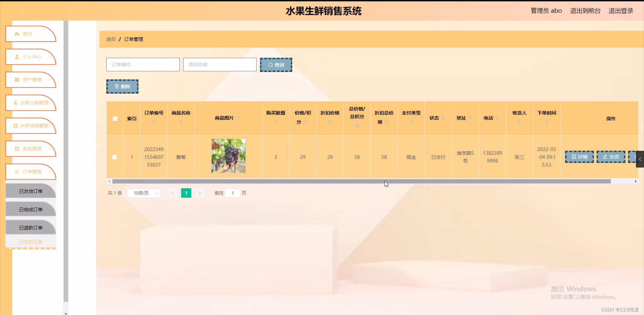644x315 pixels.
Task: Open 用户管理 via its sidebar icon
Action: [17, 80]
